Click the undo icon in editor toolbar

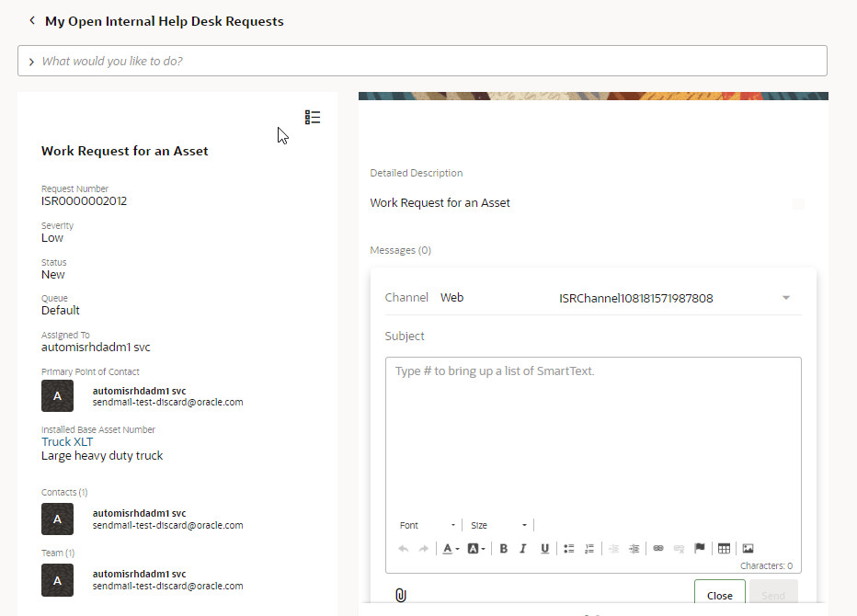pos(404,549)
